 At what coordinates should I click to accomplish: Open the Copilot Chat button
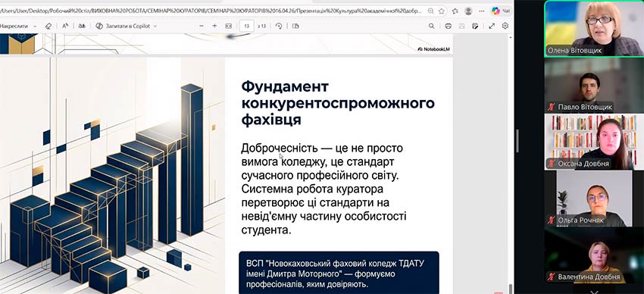[x=501, y=11]
